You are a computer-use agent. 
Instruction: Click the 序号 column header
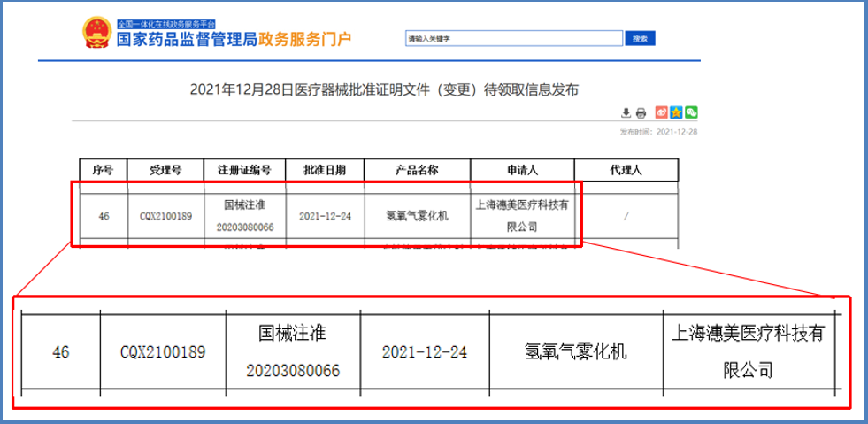click(x=103, y=170)
